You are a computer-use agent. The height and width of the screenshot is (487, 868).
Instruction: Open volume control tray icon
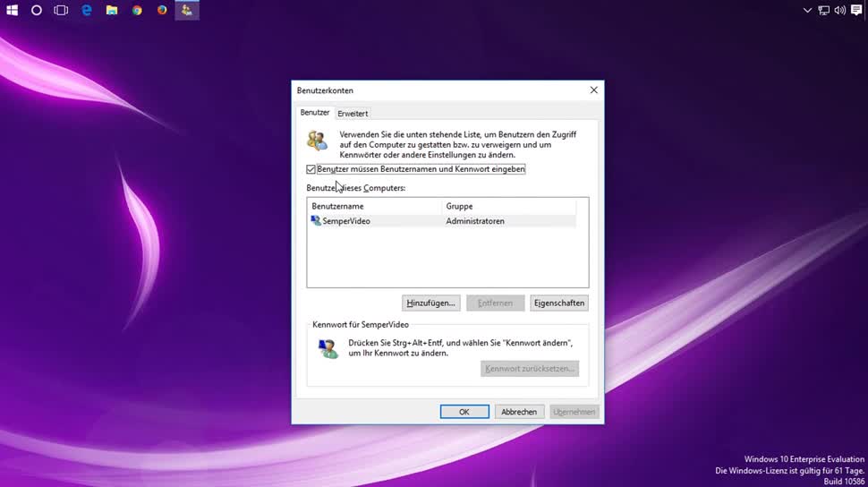pos(839,10)
